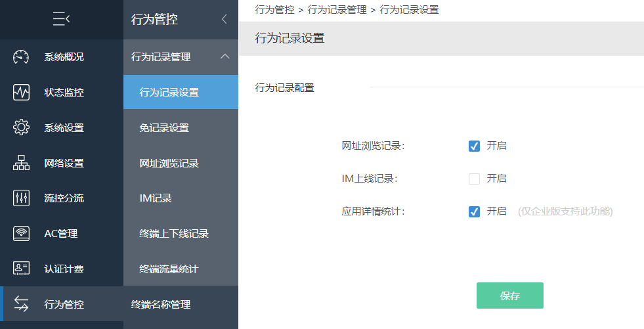The width and height of the screenshot is (644, 329).
Task: Open 流控分流 sliders icon
Action: [x=21, y=198]
